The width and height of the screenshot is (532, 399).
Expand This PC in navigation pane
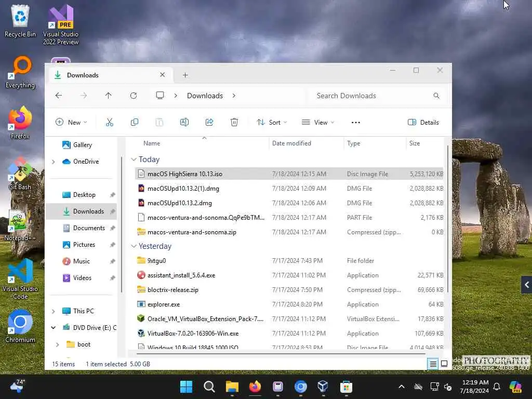(54, 311)
